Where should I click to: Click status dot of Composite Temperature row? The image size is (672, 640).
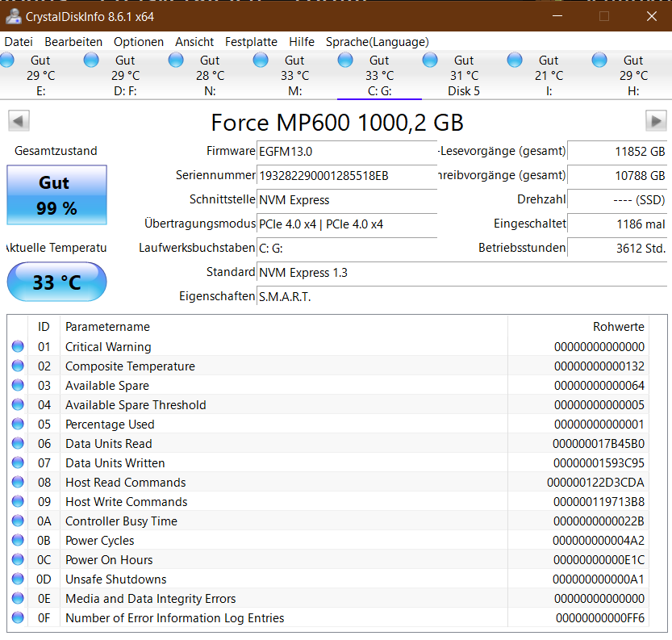click(x=18, y=366)
